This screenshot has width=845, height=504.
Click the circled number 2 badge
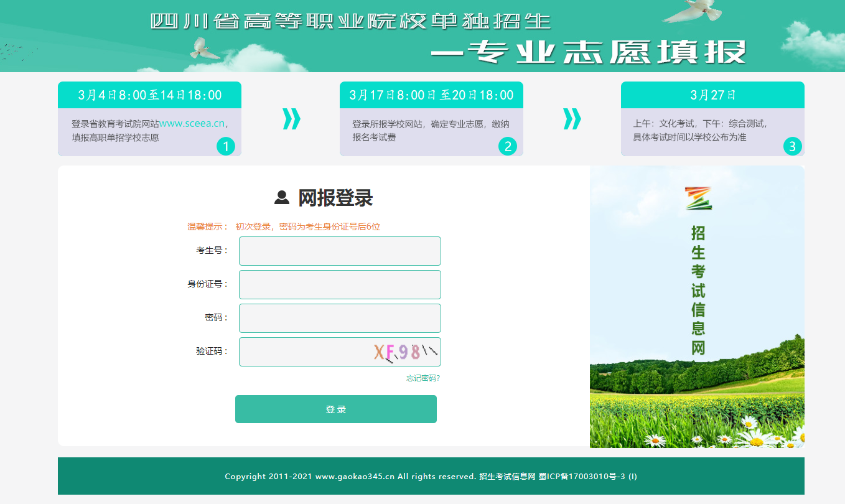[508, 146]
